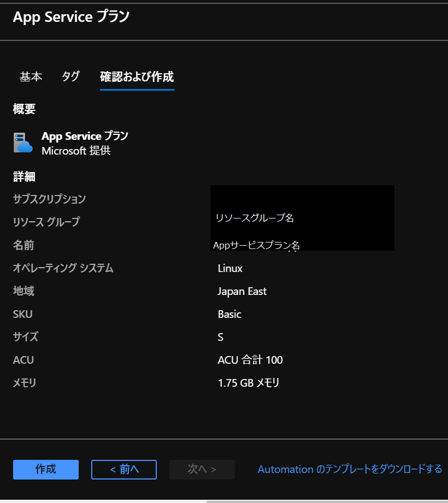Open Automation のテンプレートをダウンロードする link

(x=350, y=469)
